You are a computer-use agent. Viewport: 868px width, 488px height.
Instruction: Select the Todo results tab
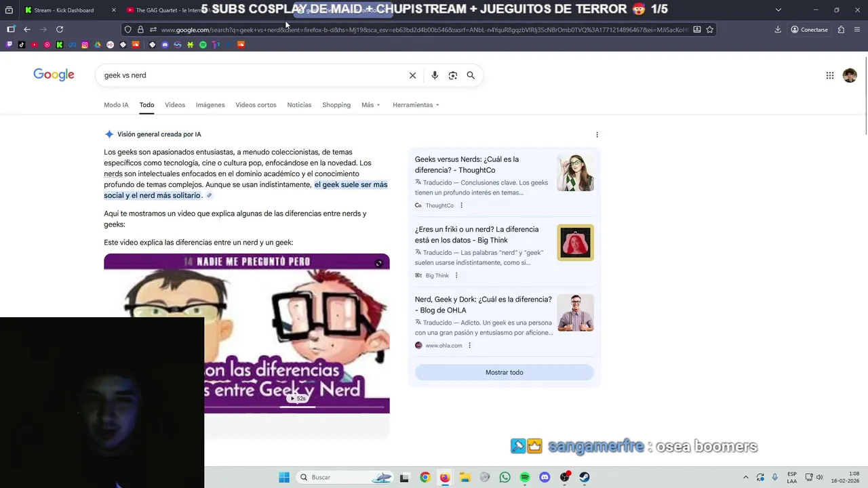[146, 105]
